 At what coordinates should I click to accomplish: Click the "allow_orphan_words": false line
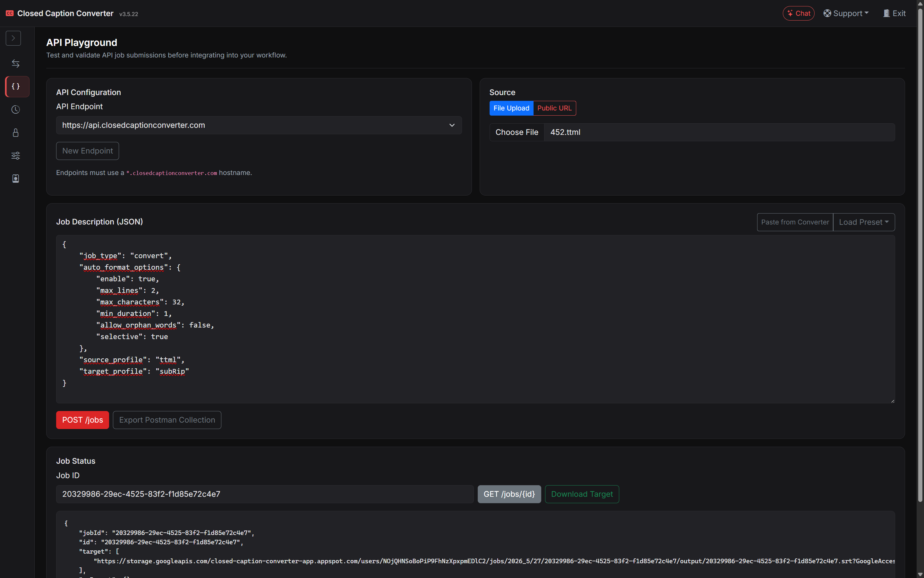pyautogui.click(x=155, y=325)
